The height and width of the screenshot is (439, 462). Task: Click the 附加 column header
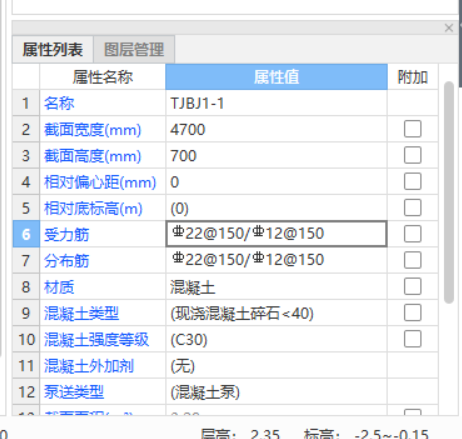pyautogui.click(x=413, y=77)
